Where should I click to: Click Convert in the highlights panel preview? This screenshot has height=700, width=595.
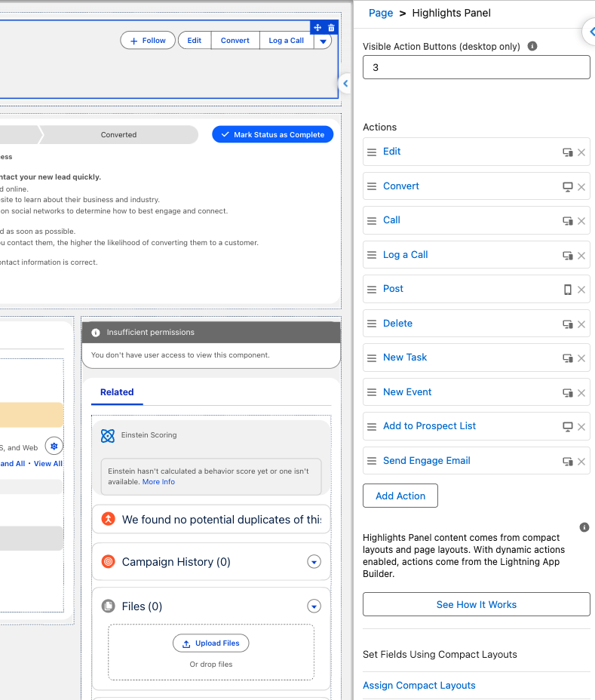[x=235, y=41]
